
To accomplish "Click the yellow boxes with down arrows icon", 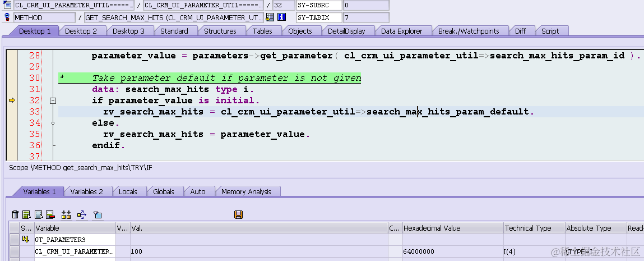I will [x=66, y=214].
